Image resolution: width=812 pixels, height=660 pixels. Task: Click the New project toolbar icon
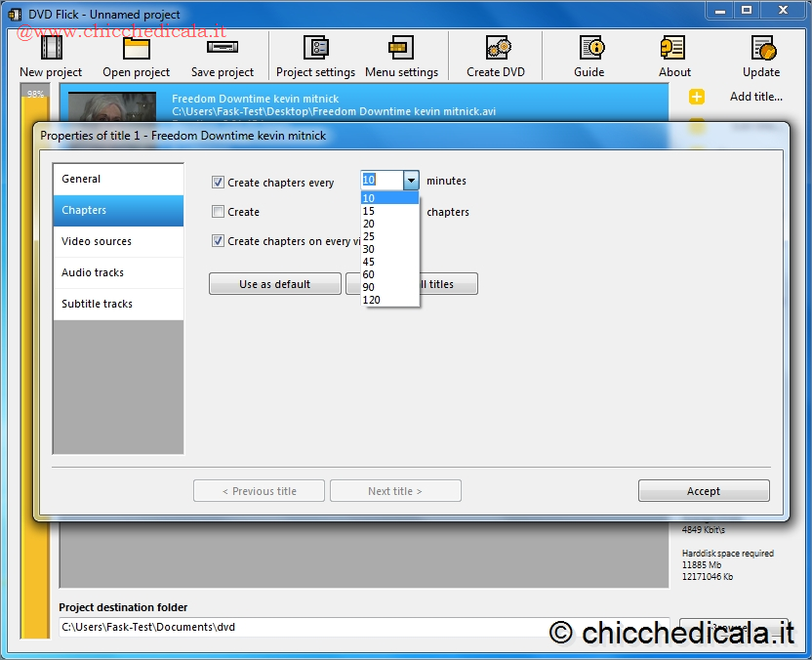pos(51,49)
